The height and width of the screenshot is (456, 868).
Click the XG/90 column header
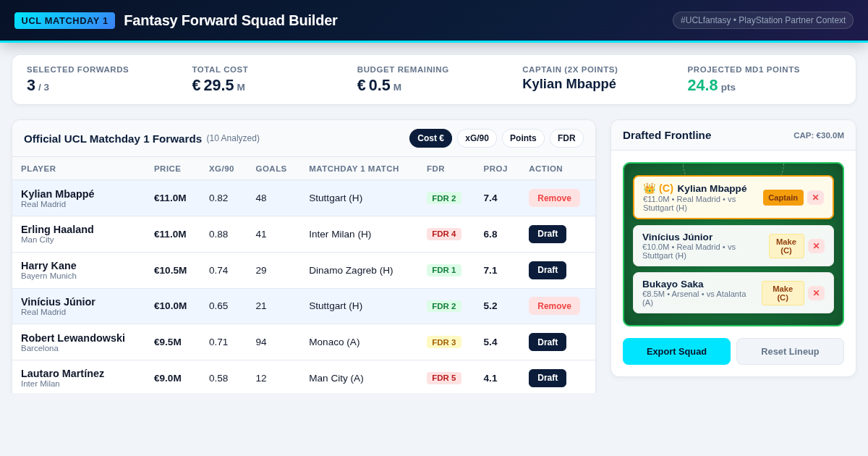point(221,169)
